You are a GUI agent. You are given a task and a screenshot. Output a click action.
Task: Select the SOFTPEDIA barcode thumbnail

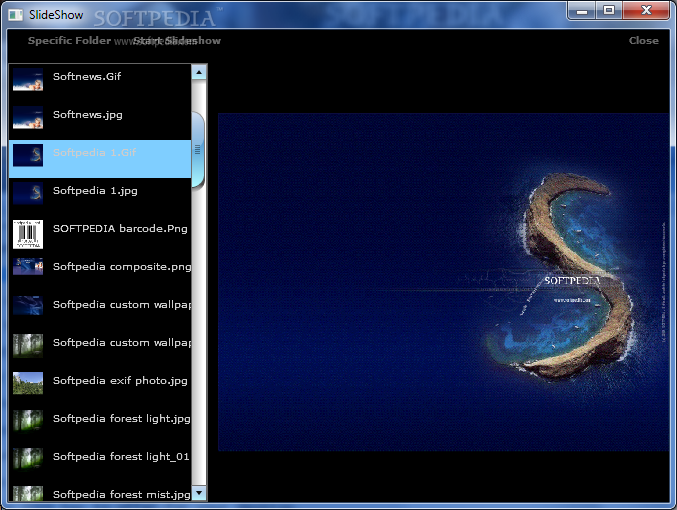pos(28,234)
